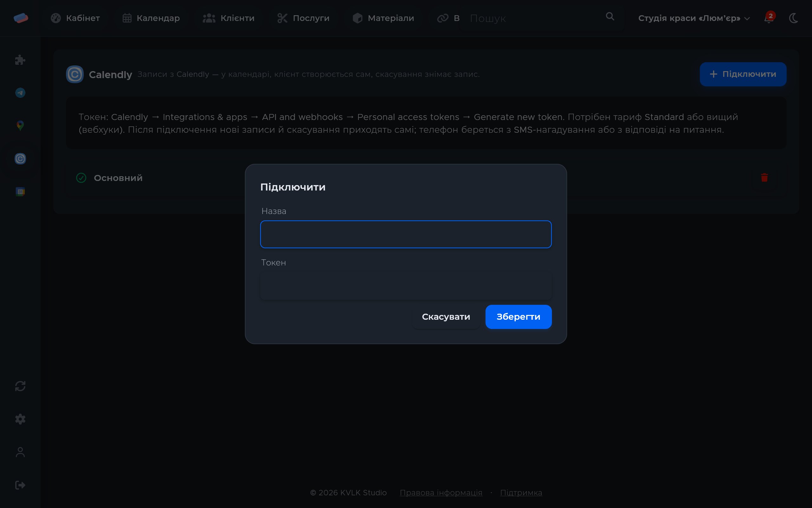Open the Календар menu item
The height and width of the screenshot is (508, 812).
(151, 18)
